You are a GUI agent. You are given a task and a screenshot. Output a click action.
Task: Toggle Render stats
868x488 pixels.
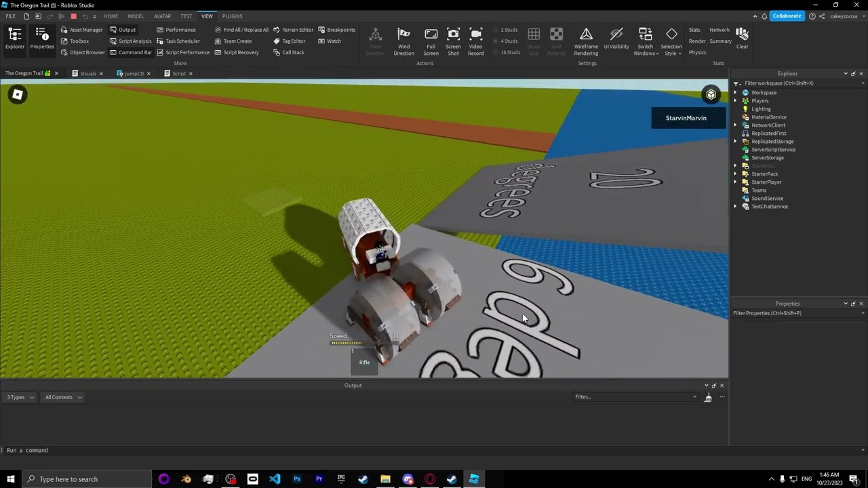[x=697, y=41]
